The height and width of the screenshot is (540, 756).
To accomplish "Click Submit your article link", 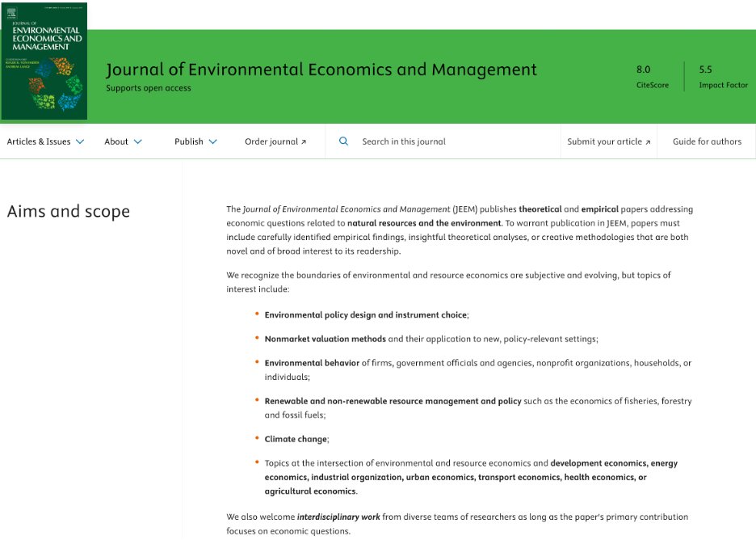I will point(608,142).
